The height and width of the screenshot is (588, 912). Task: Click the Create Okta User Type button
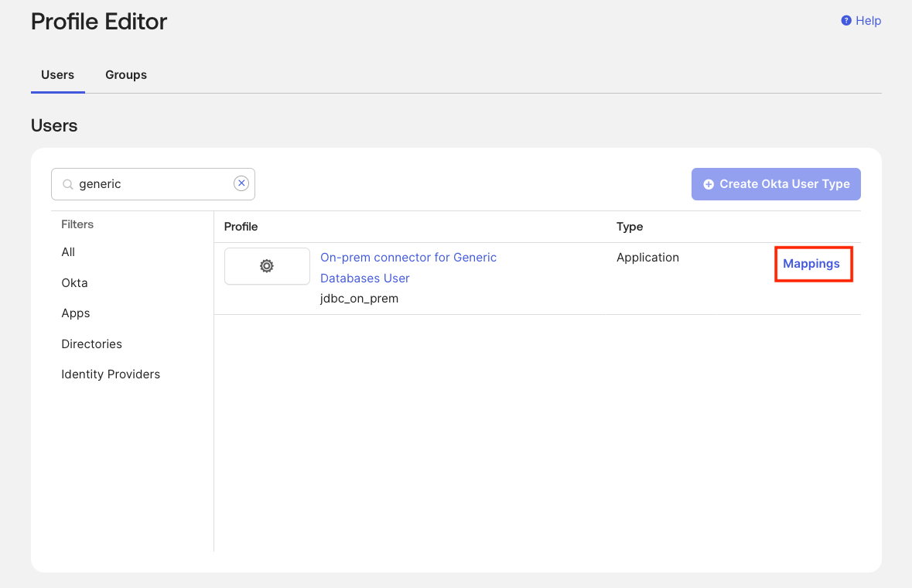coord(776,184)
